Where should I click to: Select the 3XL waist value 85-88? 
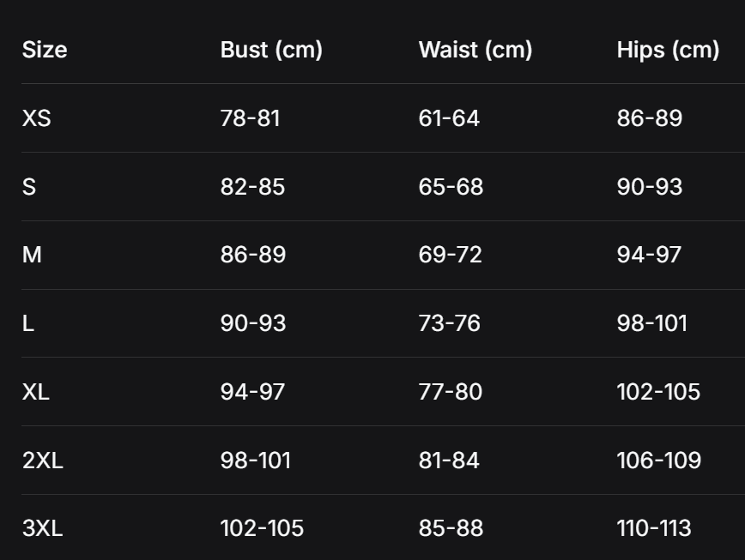point(451,528)
